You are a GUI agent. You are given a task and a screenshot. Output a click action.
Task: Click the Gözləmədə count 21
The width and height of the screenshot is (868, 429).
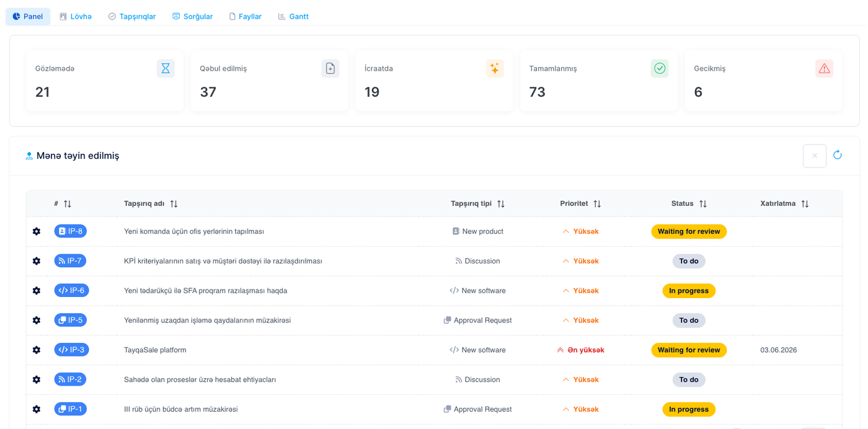coord(43,92)
